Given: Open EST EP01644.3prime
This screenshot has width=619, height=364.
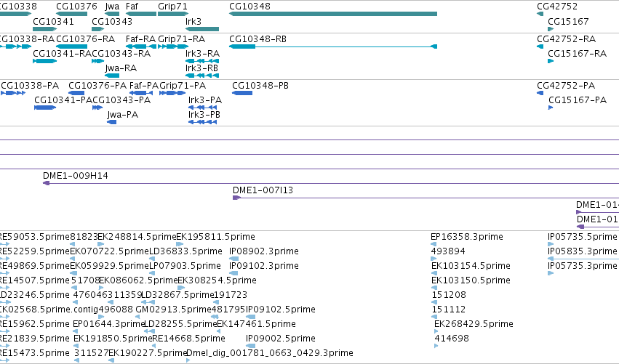Looking at the screenshot, I should coord(109,324).
